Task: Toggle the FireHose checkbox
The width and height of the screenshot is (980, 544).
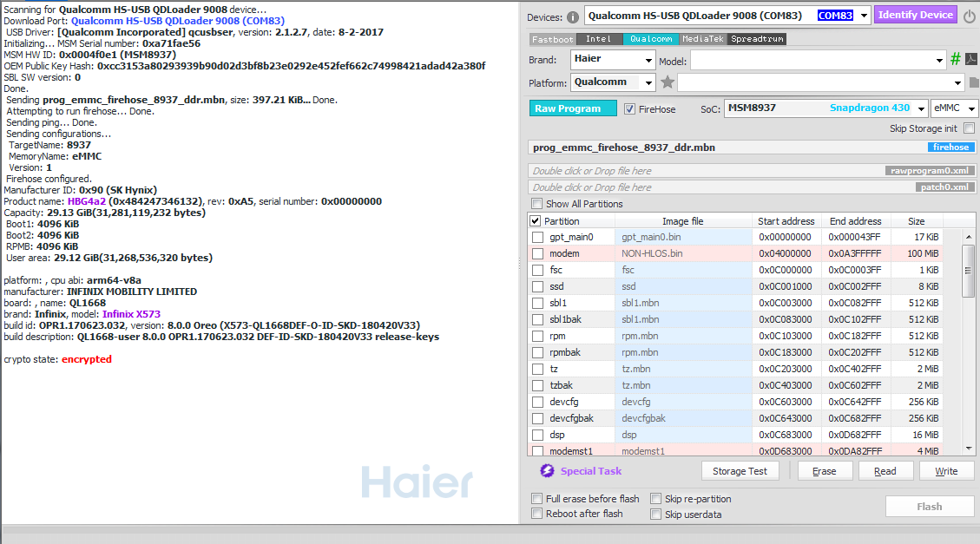Action: (x=629, y=108)
